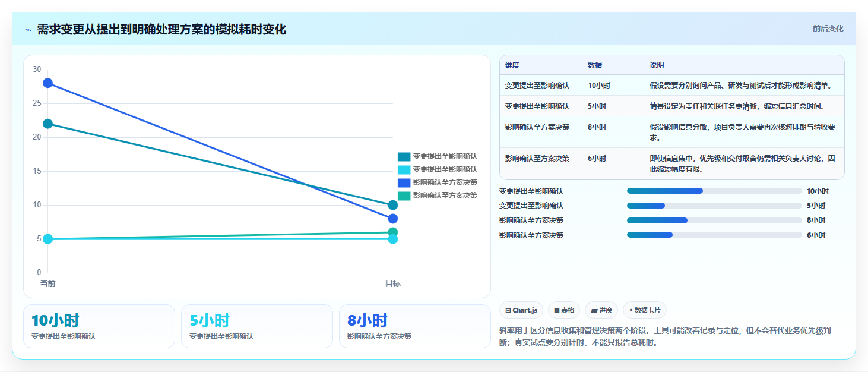Click the description starting with 假设影响信息分散

743,132
